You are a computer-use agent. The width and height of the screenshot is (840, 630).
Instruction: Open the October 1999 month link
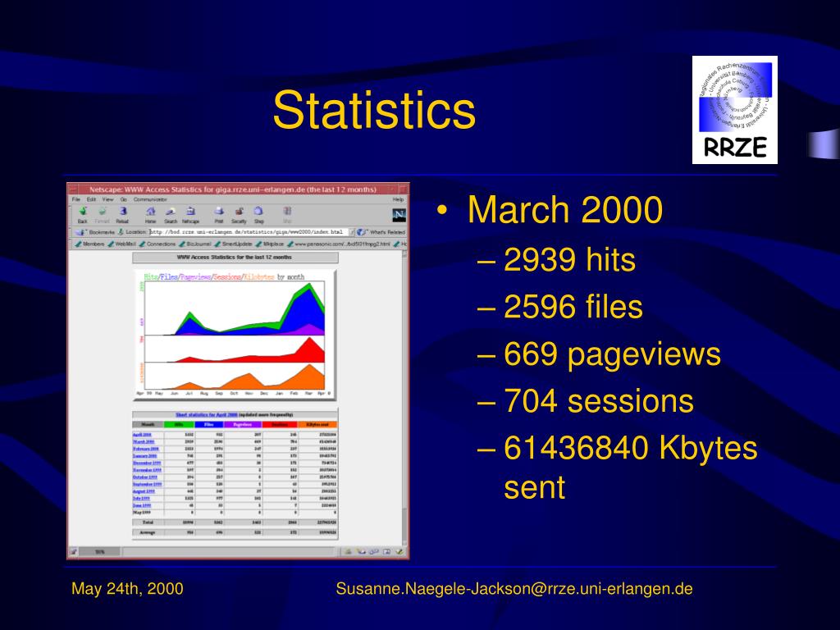point(145,477)
